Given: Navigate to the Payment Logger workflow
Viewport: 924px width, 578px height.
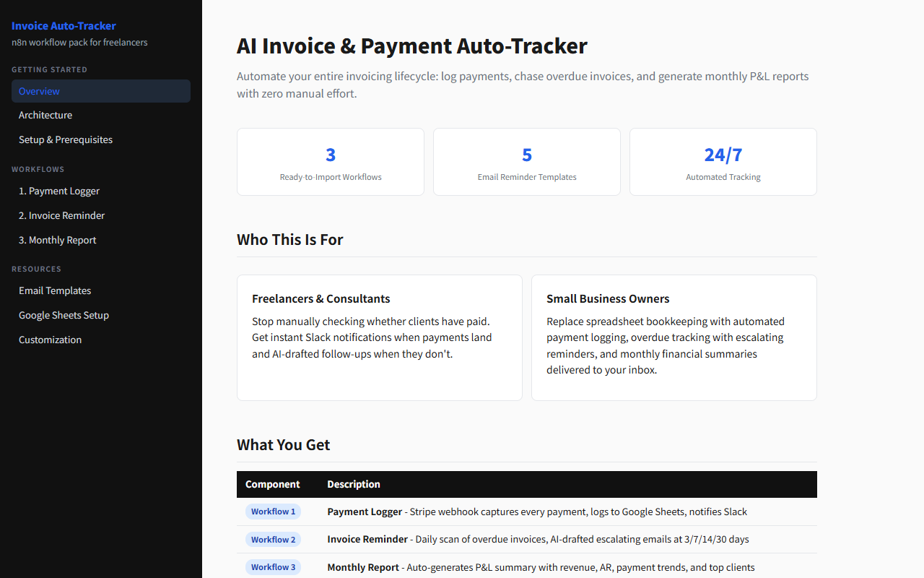Looking at the screenshot, I should coord(59,191).
